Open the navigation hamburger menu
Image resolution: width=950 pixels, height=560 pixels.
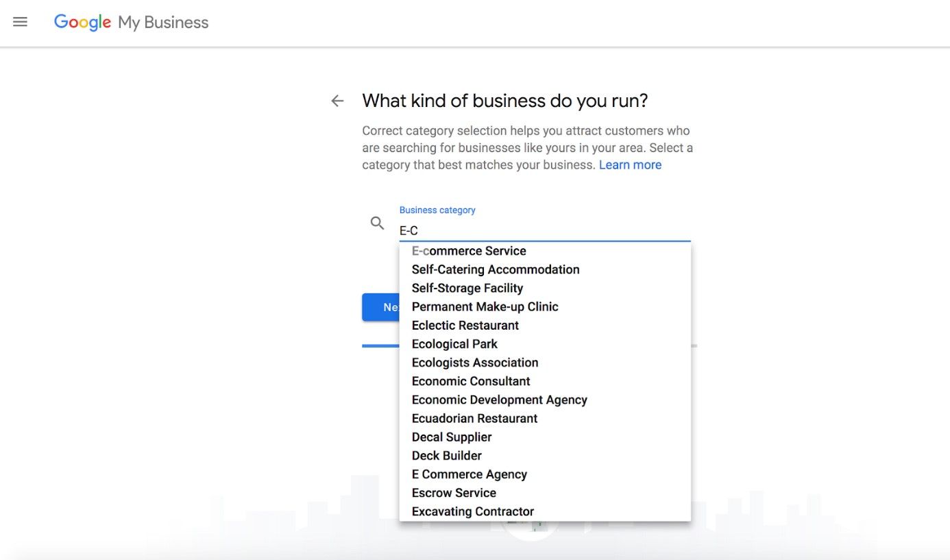tap(20, 21)
